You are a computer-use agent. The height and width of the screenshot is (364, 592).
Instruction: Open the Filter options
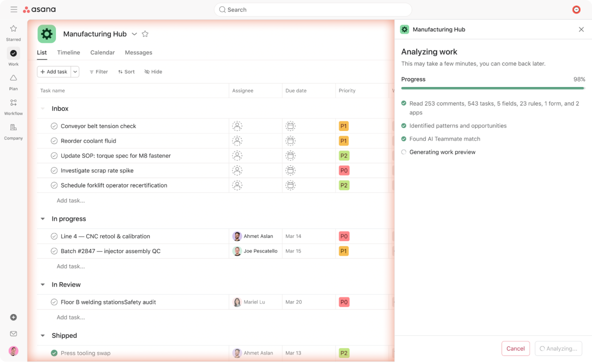tap(98, 71)
